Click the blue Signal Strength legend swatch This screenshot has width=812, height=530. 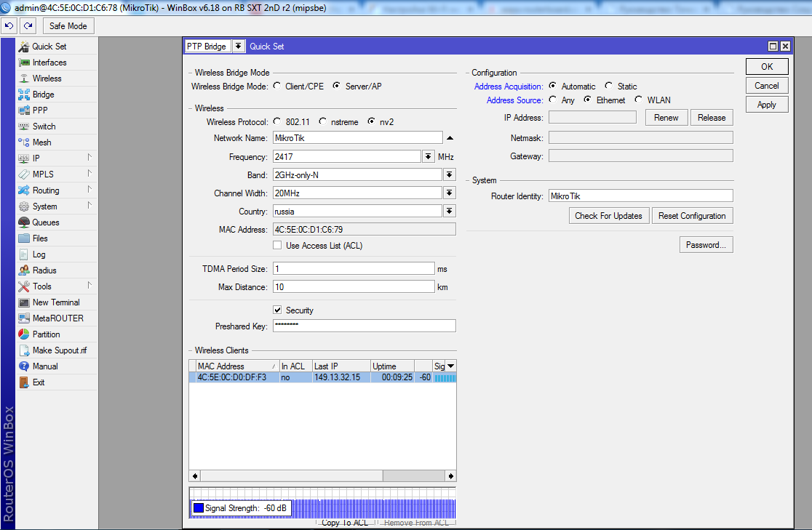point(199,508)
